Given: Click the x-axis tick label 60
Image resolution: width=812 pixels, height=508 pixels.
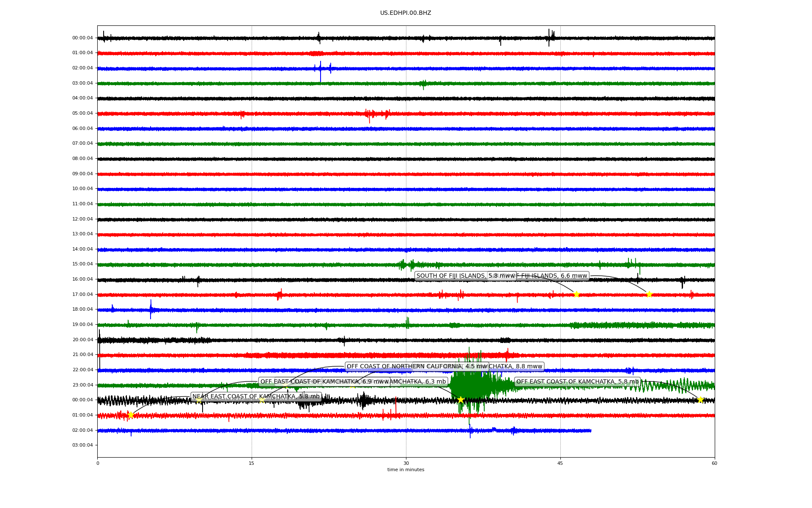Looking at the screenshot, I should [x=714, y=463].
